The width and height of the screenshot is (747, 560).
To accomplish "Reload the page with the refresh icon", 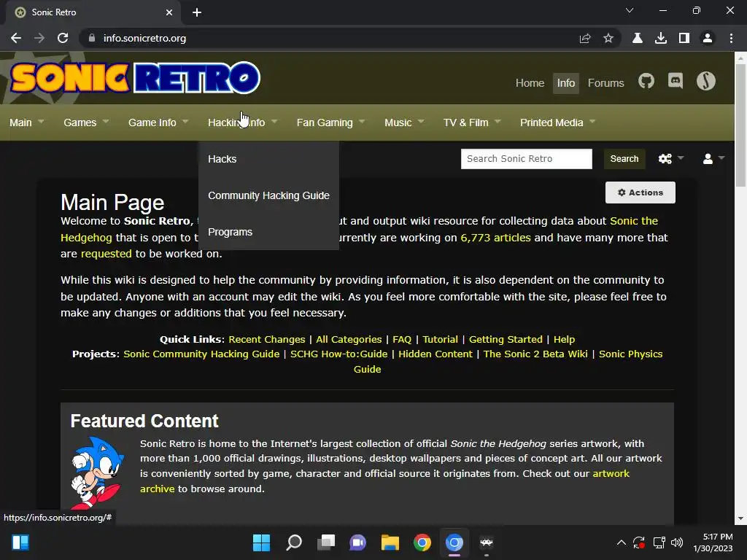I will (x=63, y=38).
